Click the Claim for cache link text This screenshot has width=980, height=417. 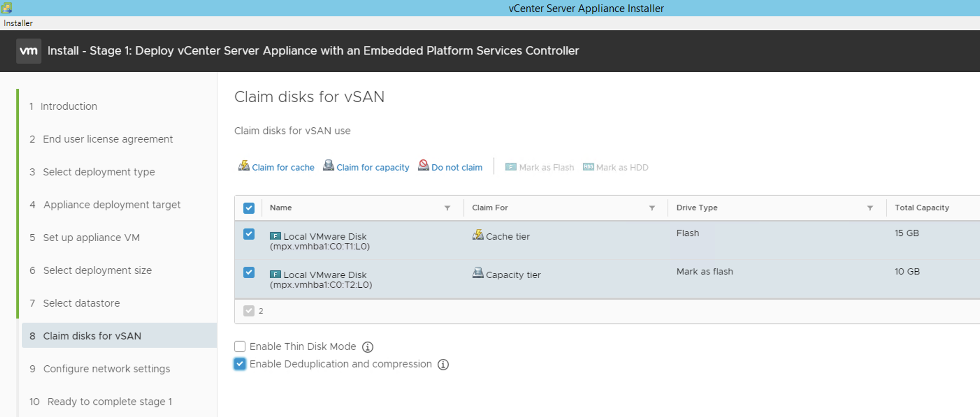click(283, 167)
